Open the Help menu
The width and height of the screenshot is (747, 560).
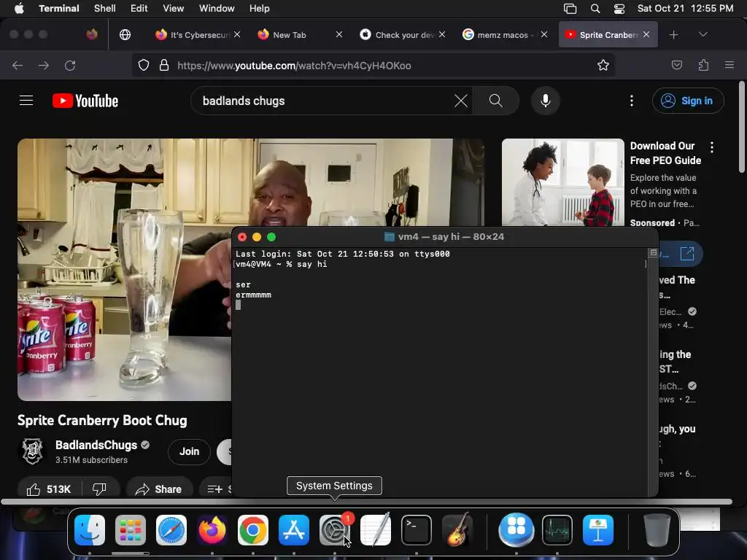click(260, 9)
